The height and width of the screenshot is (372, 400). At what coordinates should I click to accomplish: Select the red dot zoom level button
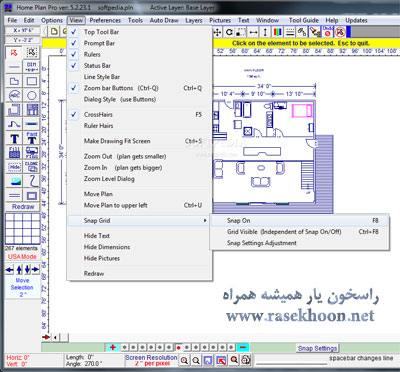click(x=179, y=348)
